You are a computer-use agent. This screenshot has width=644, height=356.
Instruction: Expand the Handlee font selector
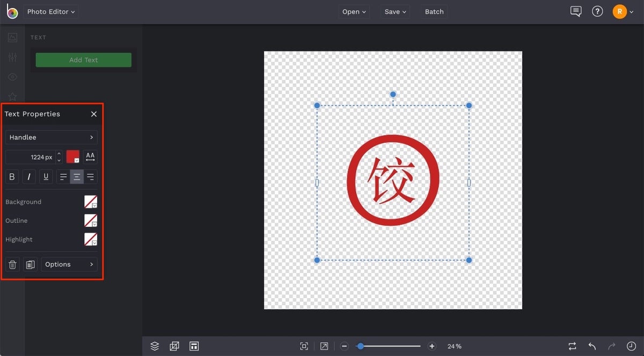pos(51,137)
